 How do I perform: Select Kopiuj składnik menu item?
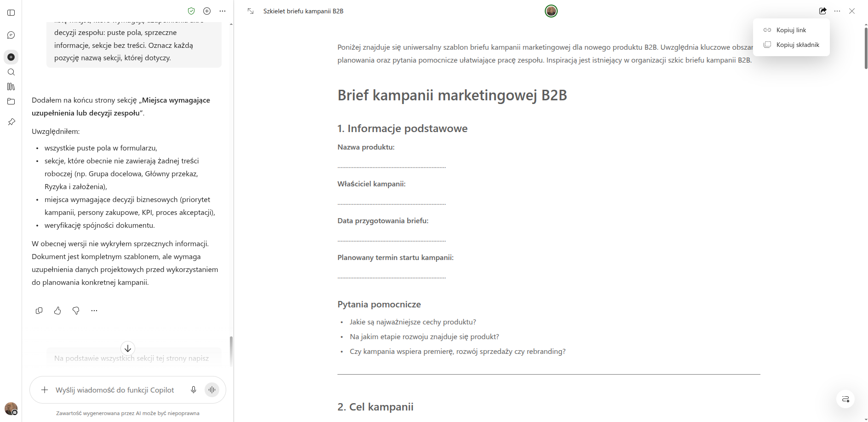click(791, 45)
